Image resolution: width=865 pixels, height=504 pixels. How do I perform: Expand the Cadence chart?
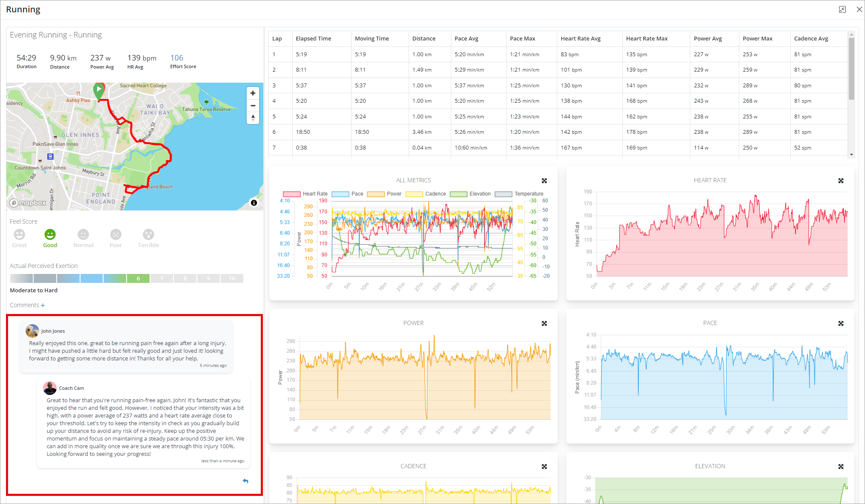click(544, 467)
